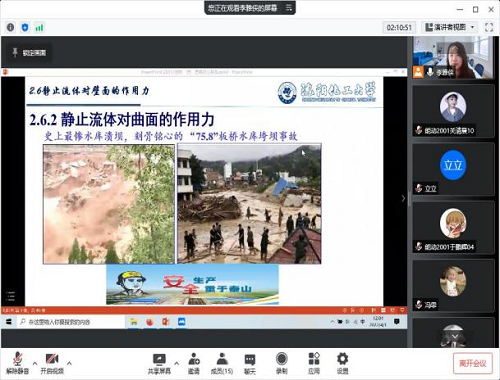Open the speaker view layout dropdown
The image size is (500, 380).
coord(450,27)
